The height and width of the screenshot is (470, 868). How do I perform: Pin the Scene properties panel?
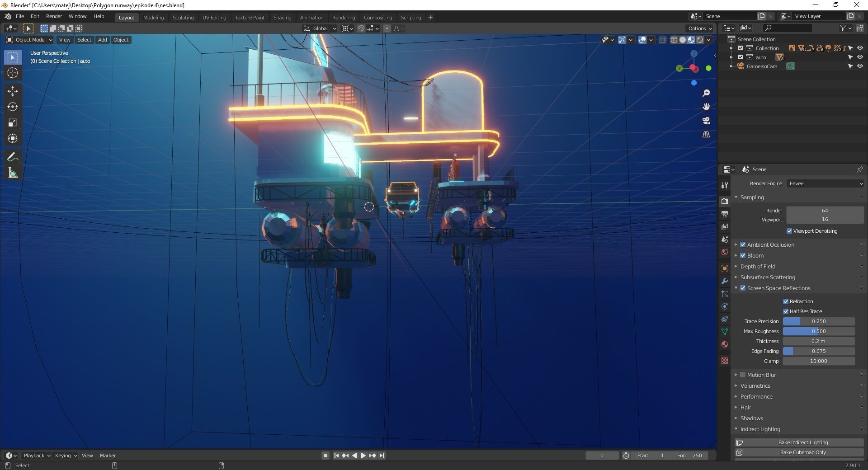coord(859,169)
